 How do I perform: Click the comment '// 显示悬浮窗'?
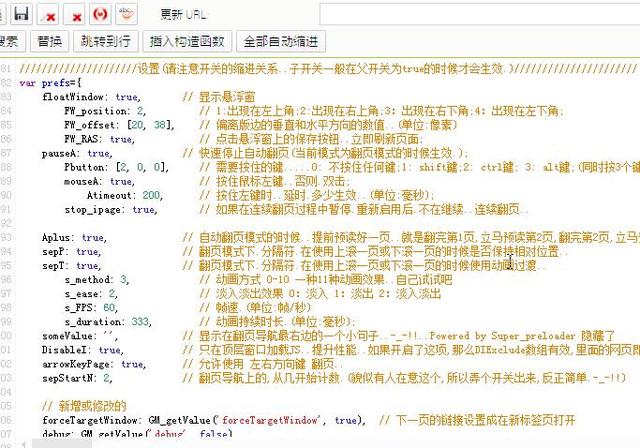coord(219,97)
